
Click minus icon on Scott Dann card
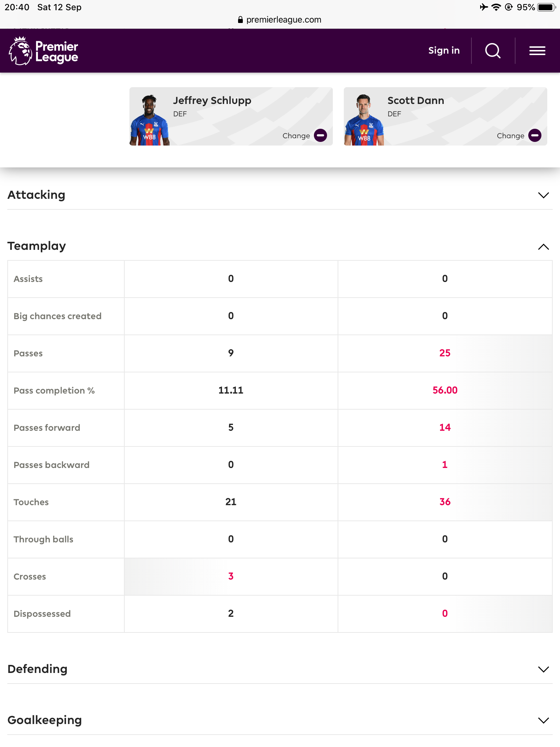click(534, 135)
